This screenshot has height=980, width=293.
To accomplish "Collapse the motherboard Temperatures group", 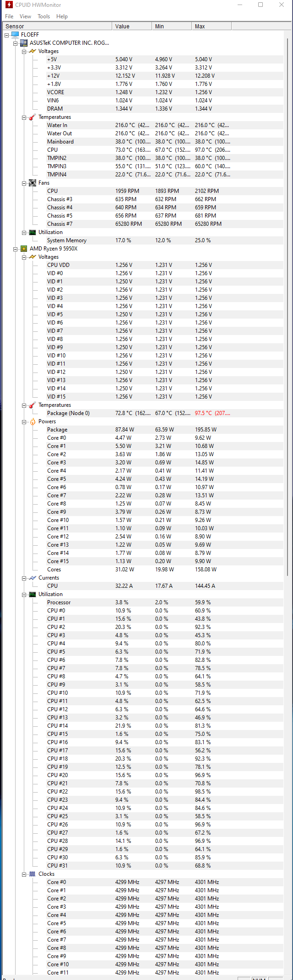I will 24,117.
